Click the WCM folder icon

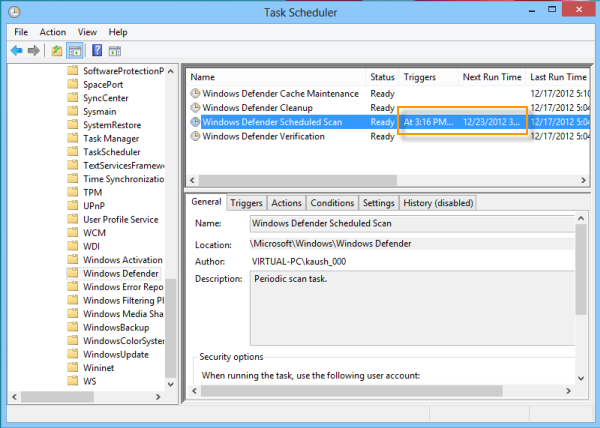73,233
